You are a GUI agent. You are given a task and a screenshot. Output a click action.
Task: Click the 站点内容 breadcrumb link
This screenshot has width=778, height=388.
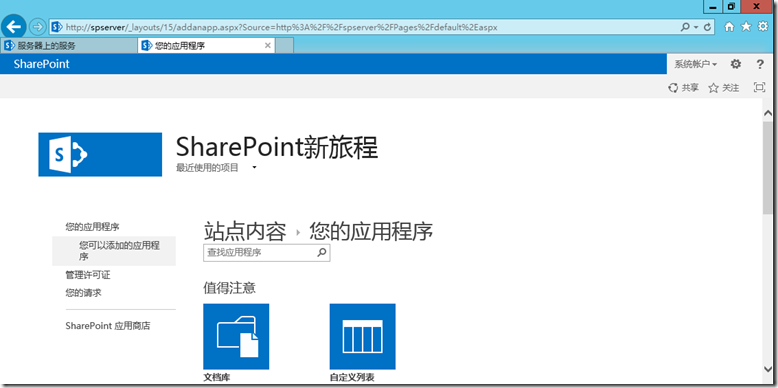pos(245,231)
